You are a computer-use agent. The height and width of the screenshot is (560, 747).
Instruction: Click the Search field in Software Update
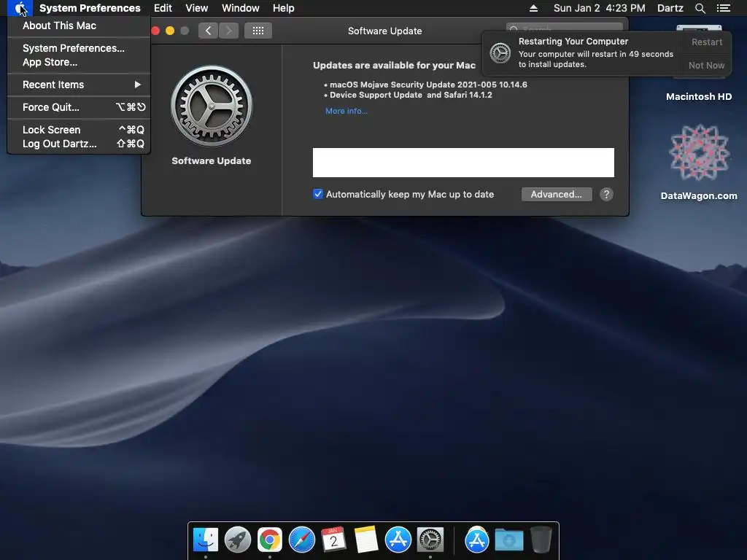point(564,30)
